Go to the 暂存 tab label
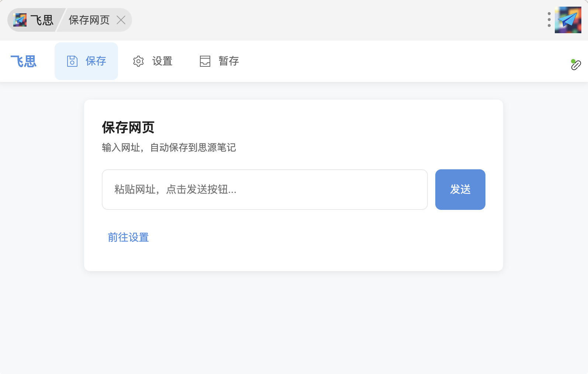 [x=229, y=61]
